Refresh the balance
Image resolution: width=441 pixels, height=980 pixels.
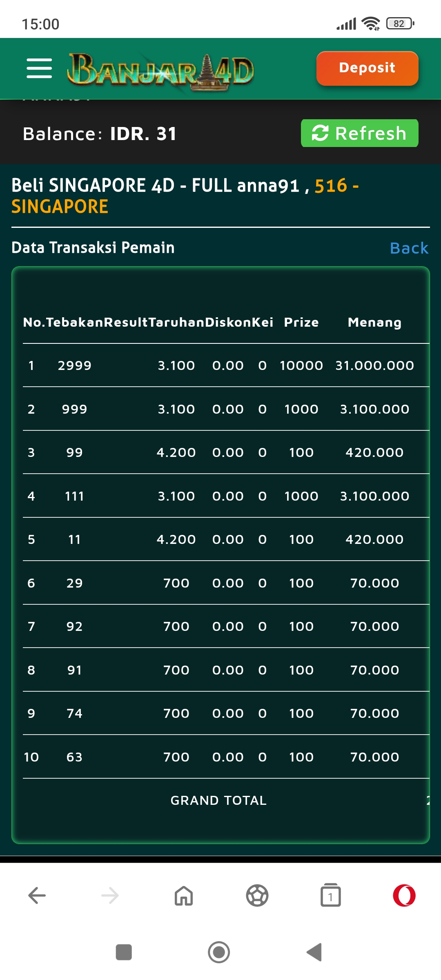(359, 134)
